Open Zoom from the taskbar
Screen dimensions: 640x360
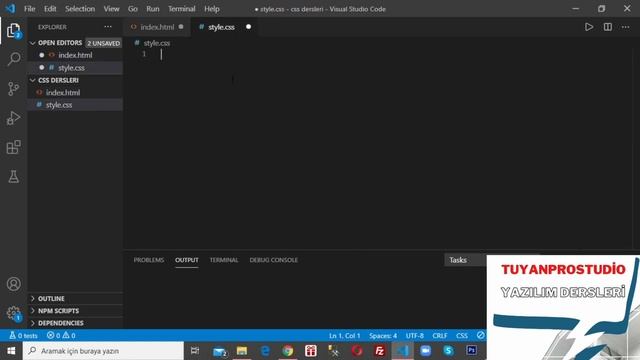[x=425, y=351]
